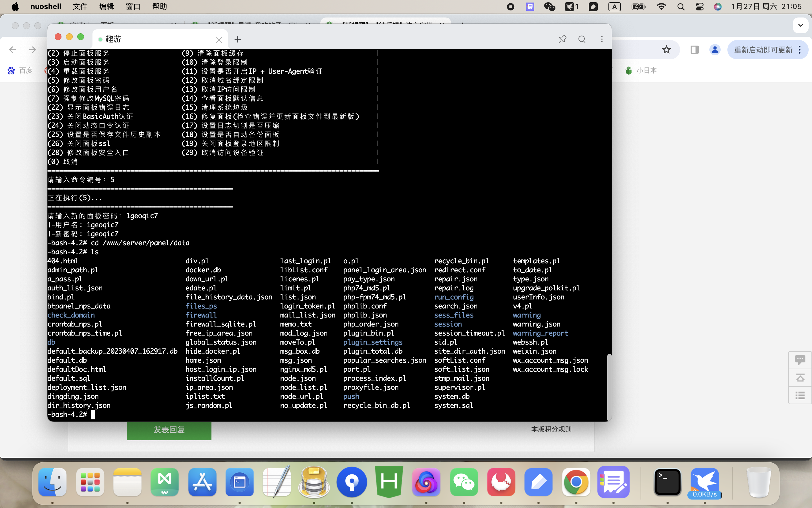Click admin_path.pl in the listing
This screenshot has height=508, width=812.
pyautogui.click(x=73, y=270)
